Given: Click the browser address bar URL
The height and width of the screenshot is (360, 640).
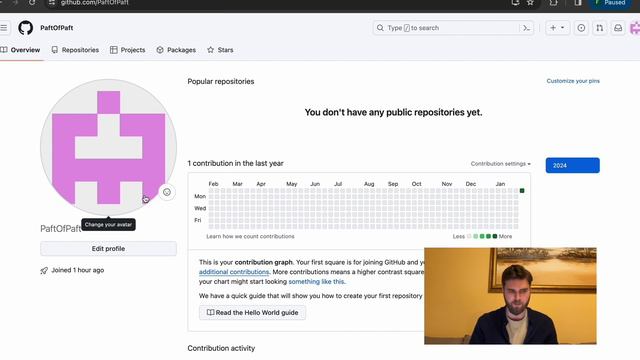Looking at the screenshot, I should 95,3.
